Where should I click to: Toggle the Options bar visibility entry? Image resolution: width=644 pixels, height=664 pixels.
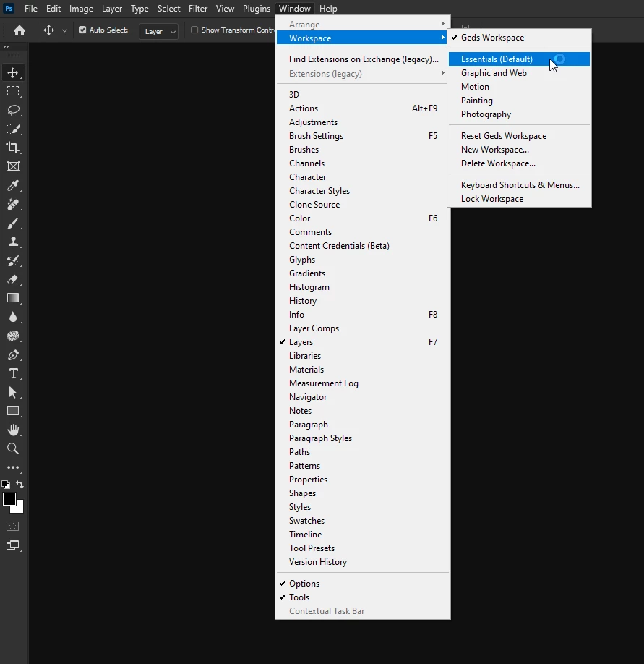click(x=363, y=584)
